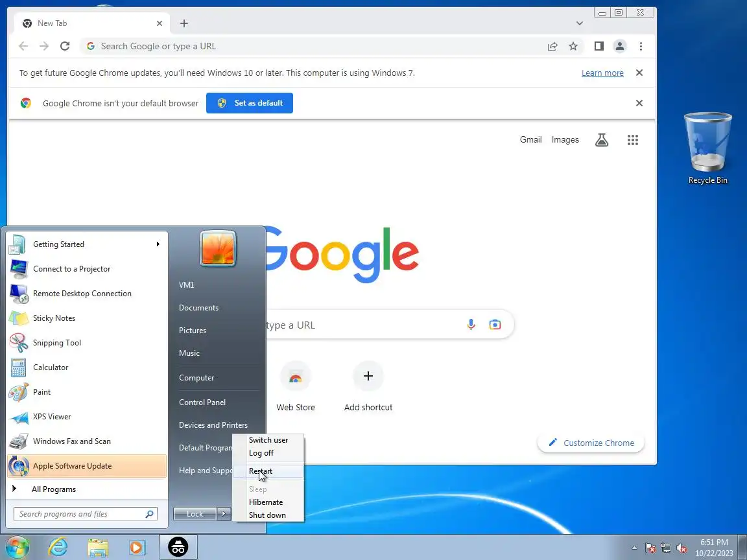Open Chrome side panel icon
Screen dimensions: 747x560
pyautogui.click(x=599, y=46)
